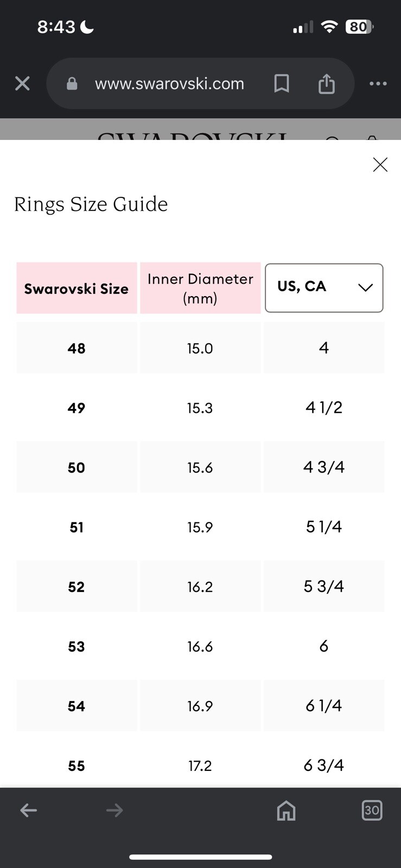Open the three-dot more options menu
The image size is (401, 868).
(x=378, y=84)
